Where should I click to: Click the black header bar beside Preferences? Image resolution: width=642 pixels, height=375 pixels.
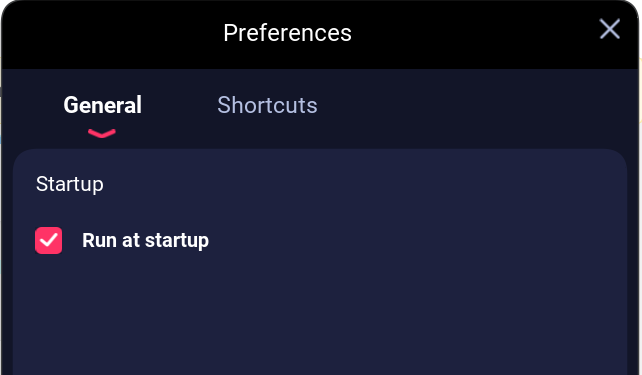[x=471, y=35]
